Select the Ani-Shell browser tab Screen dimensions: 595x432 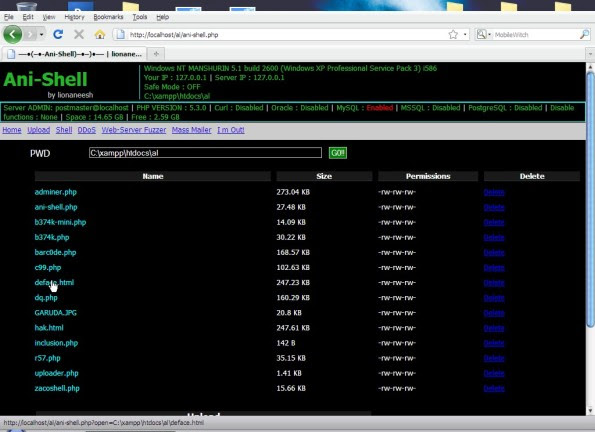pyautogui.click(x=74, y=54)
